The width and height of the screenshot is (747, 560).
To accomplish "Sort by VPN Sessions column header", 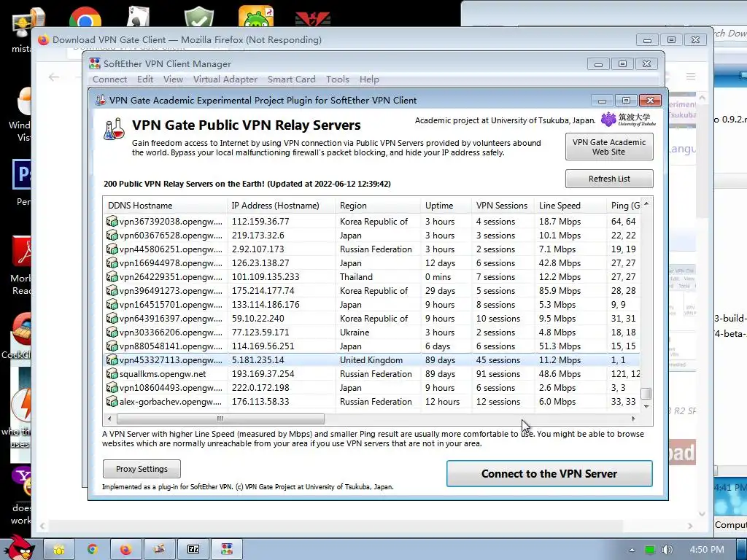I will coord(503,206).
